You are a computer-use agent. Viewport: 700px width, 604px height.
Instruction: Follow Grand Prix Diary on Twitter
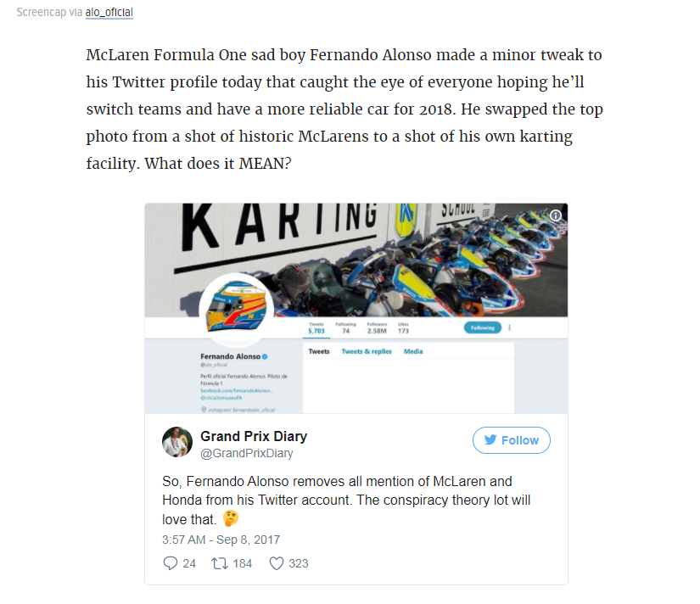pos(511,440)
